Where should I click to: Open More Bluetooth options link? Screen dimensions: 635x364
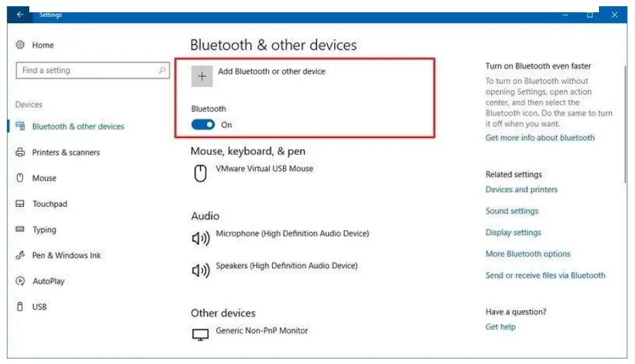527,254
